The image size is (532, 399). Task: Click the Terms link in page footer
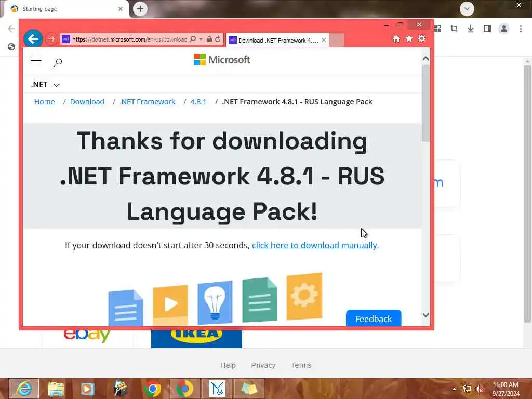(x=301, y=365)
